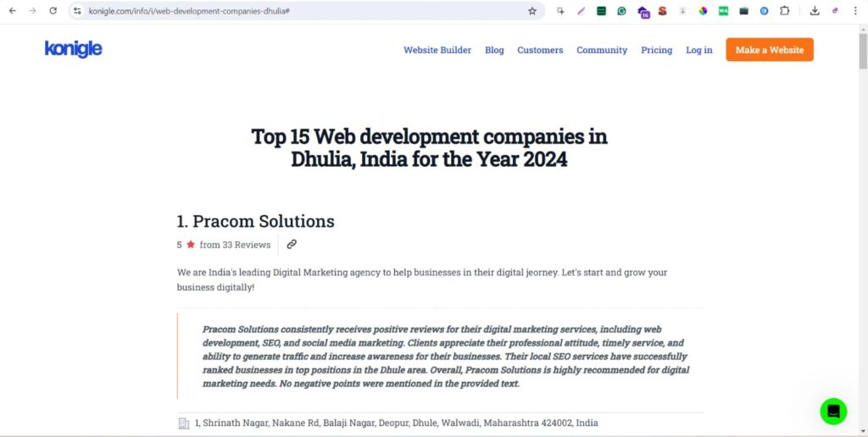The height and width of the screenshot is (437, 868).
Task: Click the dark briefcase extension icon
Action: (x=744, y=10)
